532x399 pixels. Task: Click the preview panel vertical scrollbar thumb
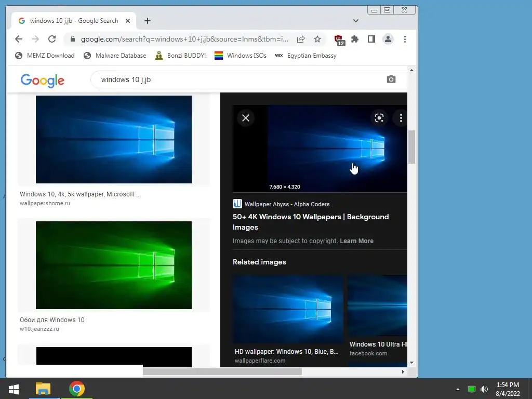tap(411, 147)
